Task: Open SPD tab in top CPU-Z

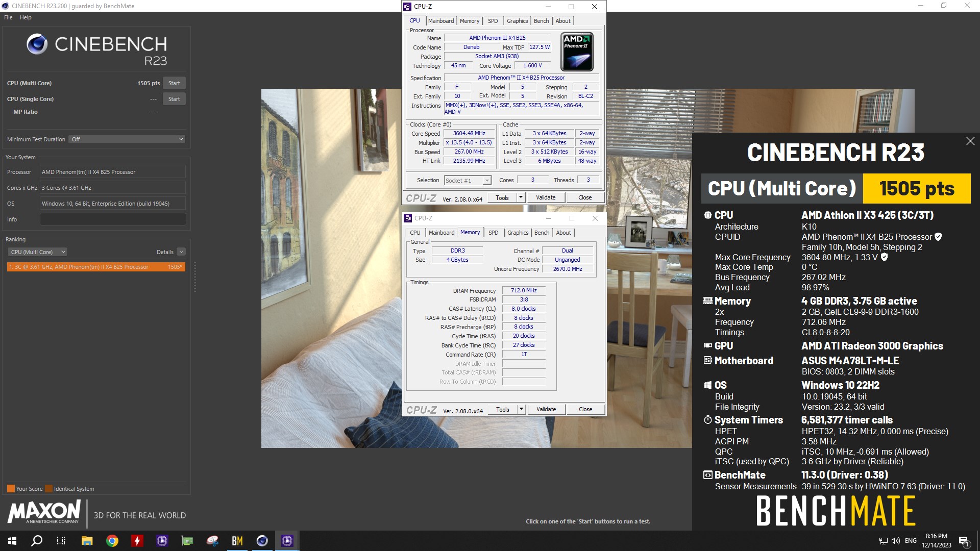Action: pyautogui.click(x=493, y=21)
